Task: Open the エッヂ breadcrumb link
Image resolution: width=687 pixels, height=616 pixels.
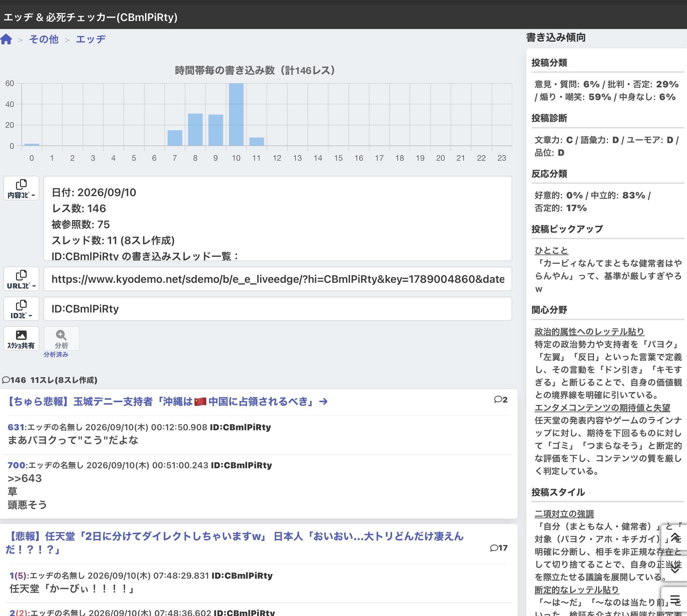Action: (91, 39)
